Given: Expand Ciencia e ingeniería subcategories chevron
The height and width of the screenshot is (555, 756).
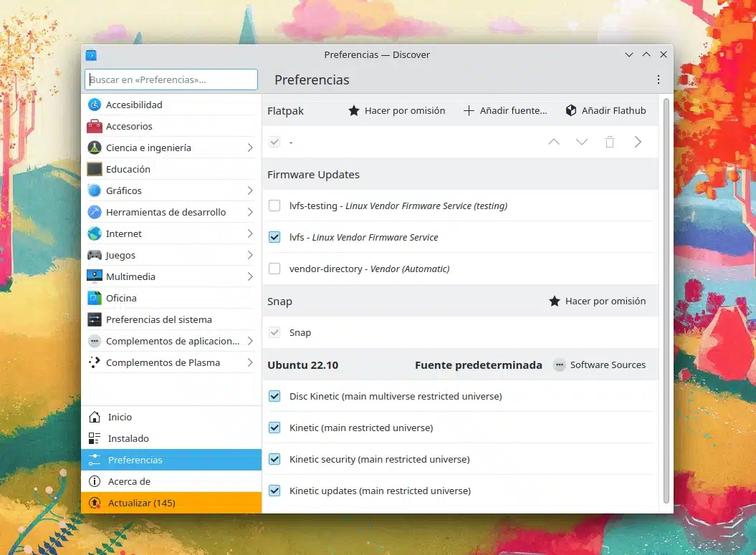Looking at the screenshot, I should coord(250,148).
